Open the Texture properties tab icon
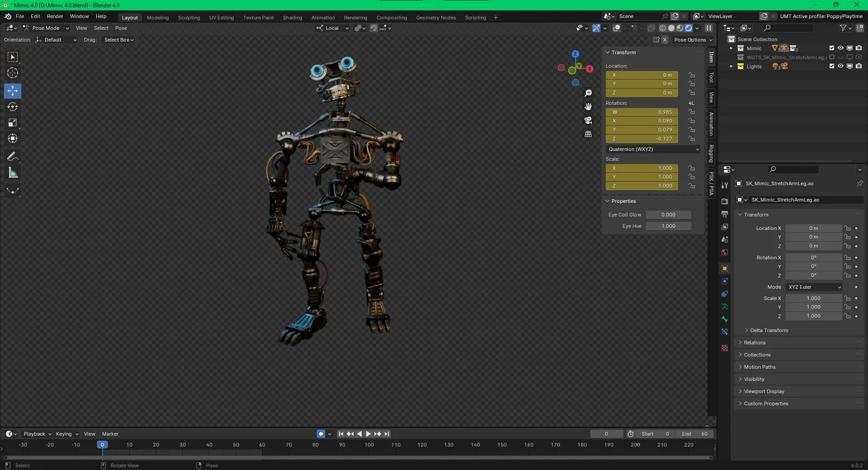The width and height of the screenshot is (868, 470). point(725,348)
